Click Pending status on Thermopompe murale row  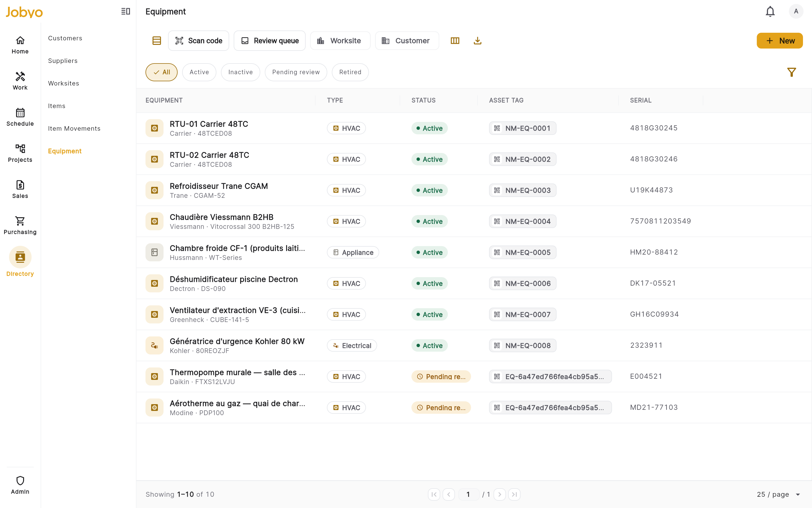441,377
